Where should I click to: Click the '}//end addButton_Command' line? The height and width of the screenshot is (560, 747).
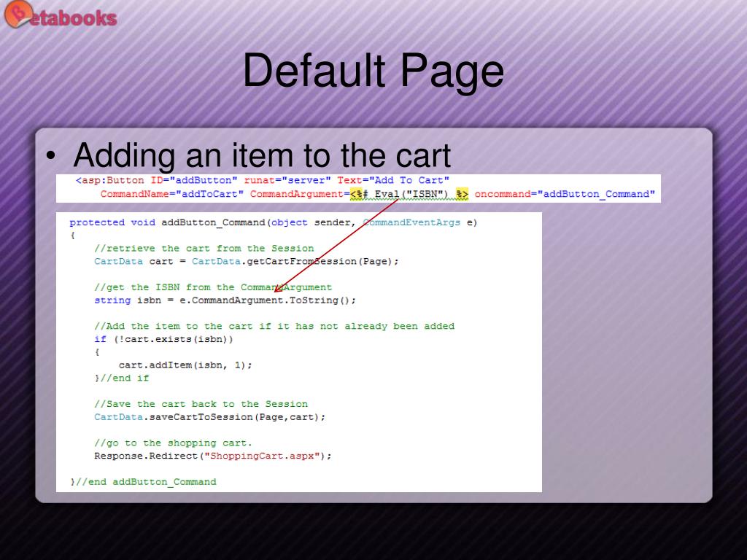[x=143, y=482]
